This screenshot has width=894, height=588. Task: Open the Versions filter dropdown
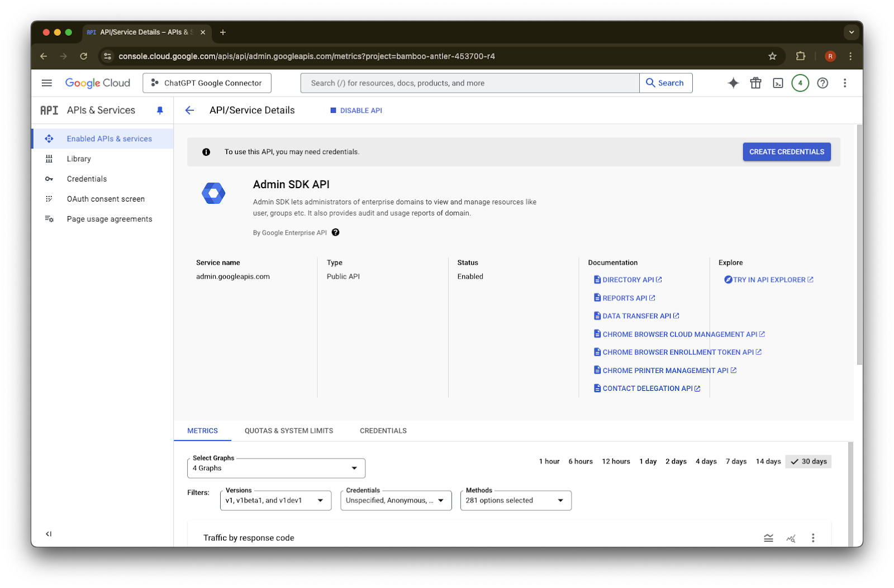click(275, 500)
